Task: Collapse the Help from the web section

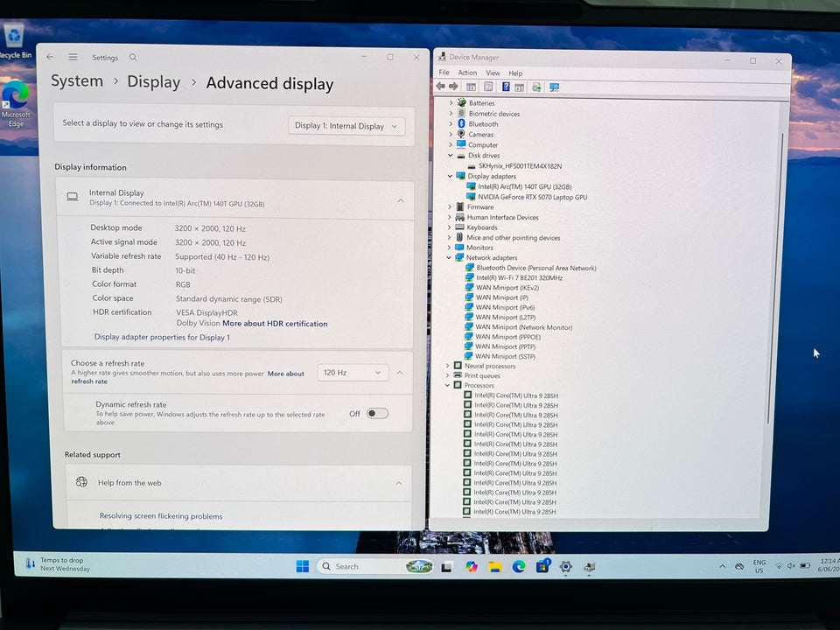Action: click(399, 483)
